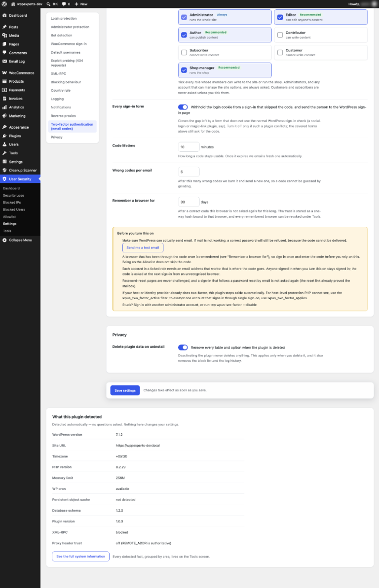Screen dimensions: 379x588
Task: Click the Code lifetime minutes field
Action: pos(189,147)
